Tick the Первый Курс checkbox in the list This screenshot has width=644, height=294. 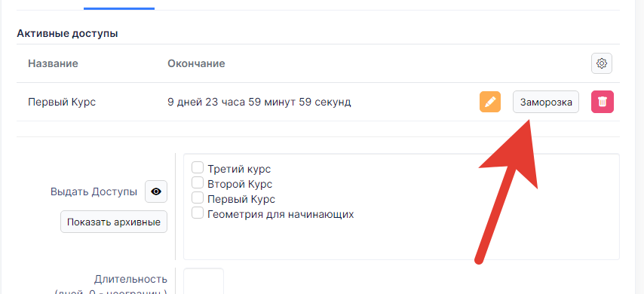click(198, 198)
